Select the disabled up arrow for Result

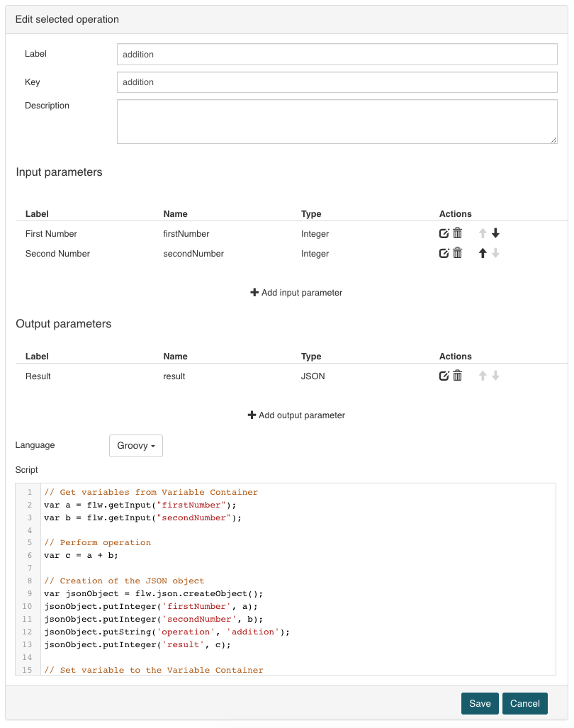[x=482, y=376]
